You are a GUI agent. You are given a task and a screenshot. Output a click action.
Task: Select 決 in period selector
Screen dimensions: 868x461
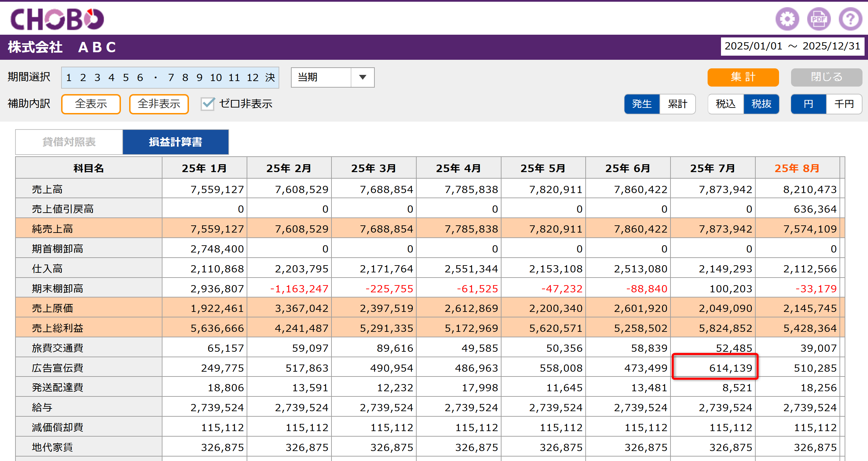270,78
